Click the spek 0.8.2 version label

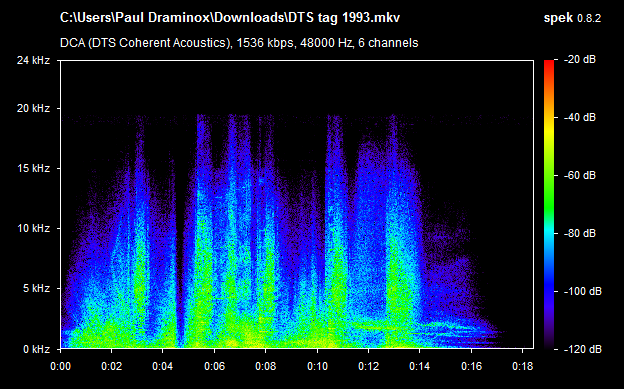coord(572,18)
